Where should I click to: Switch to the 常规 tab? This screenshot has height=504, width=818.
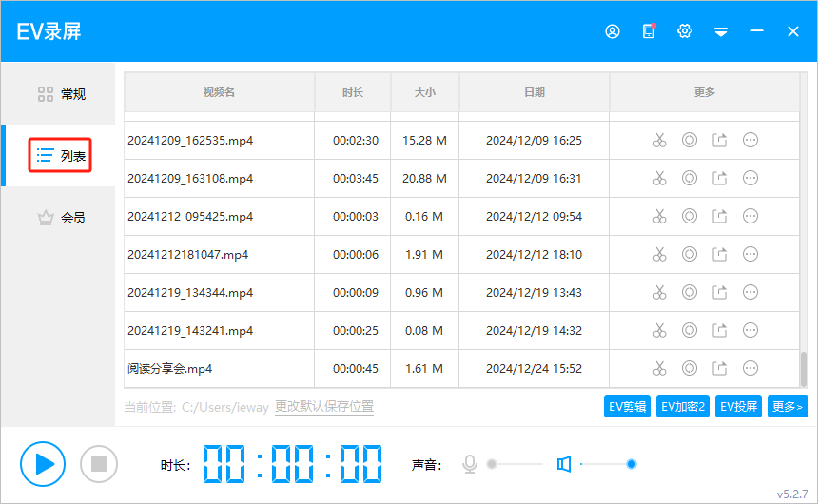point(62,94)
